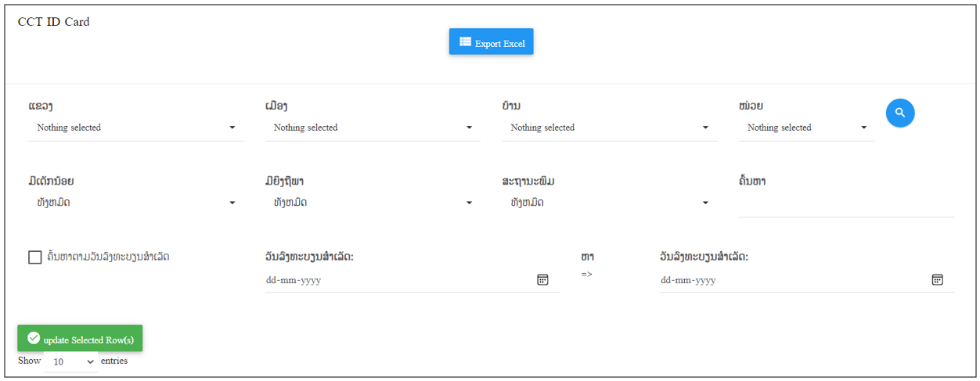Tick the ຄົ້ນຫາຕາມວັນລົງທະບຽນສຳເລັດ checkbox
This screenshot has width=980, height=381.
pyautogui.click(x=34, y=257)
